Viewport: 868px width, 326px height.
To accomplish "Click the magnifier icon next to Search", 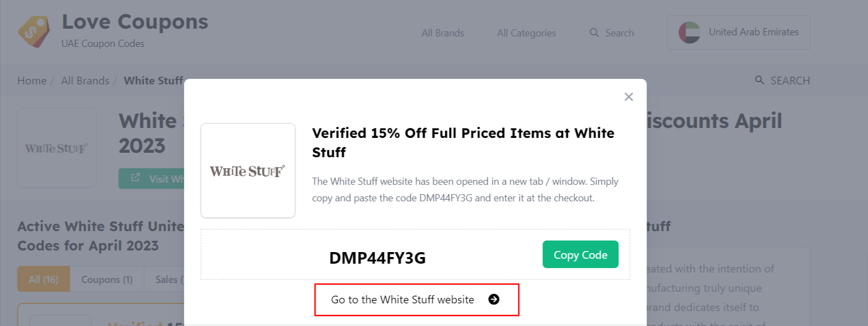I will point(594,33).
